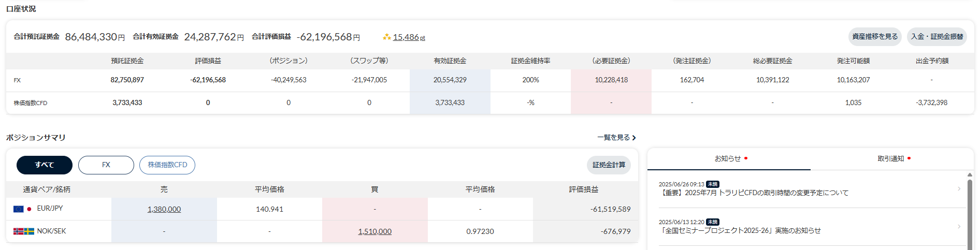Filter positions by 株価指数CFD
This screenshot has width=980, height=250.
click(x=167, y=165)
